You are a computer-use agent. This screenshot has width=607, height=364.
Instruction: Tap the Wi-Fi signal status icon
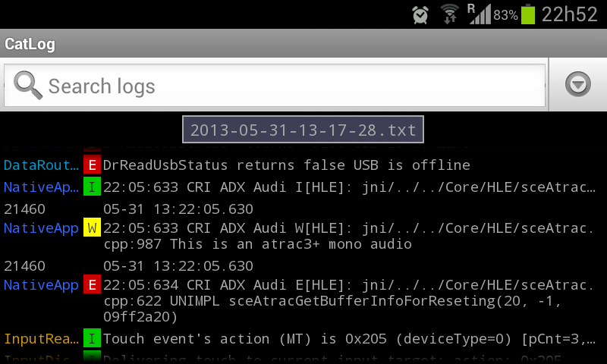pyautogui.click(x=450, y=14)
